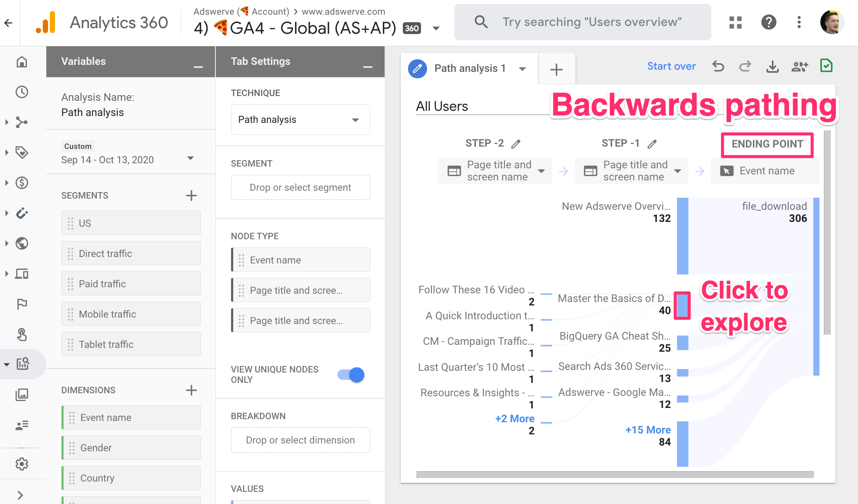Viewport: 858px width, 504px height.
Task: Open the property selector dropdown arrow
Action: pyautogui.click(x=436, y=29)
